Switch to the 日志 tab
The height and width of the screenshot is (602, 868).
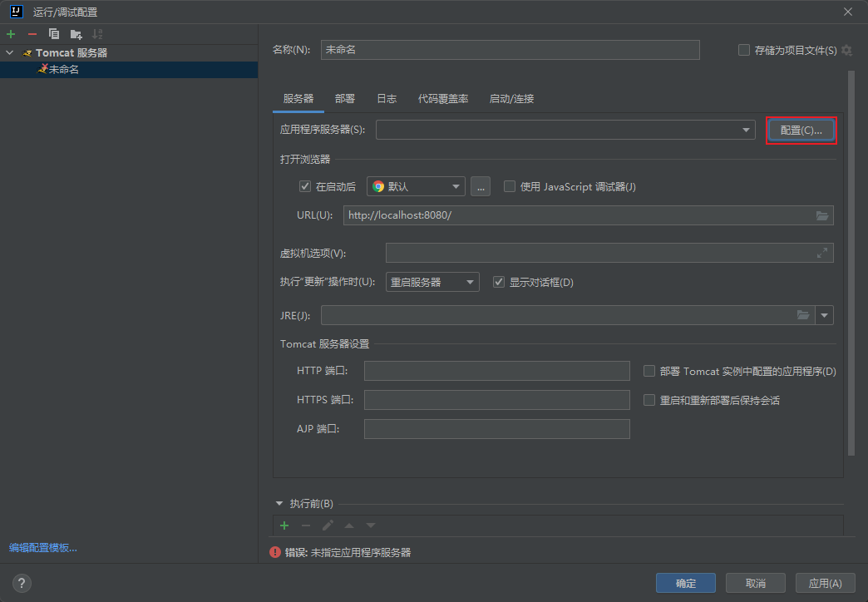pos(387,99)
